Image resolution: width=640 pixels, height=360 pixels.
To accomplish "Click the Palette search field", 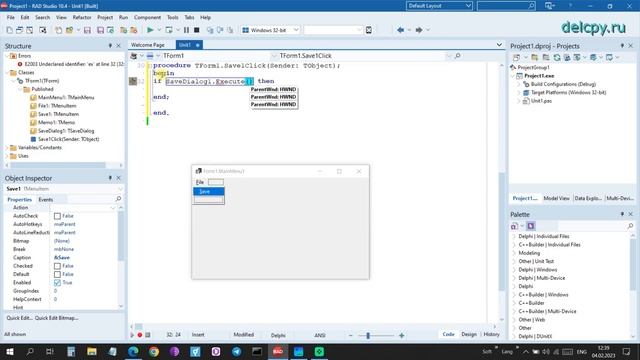I will point(591,226).
